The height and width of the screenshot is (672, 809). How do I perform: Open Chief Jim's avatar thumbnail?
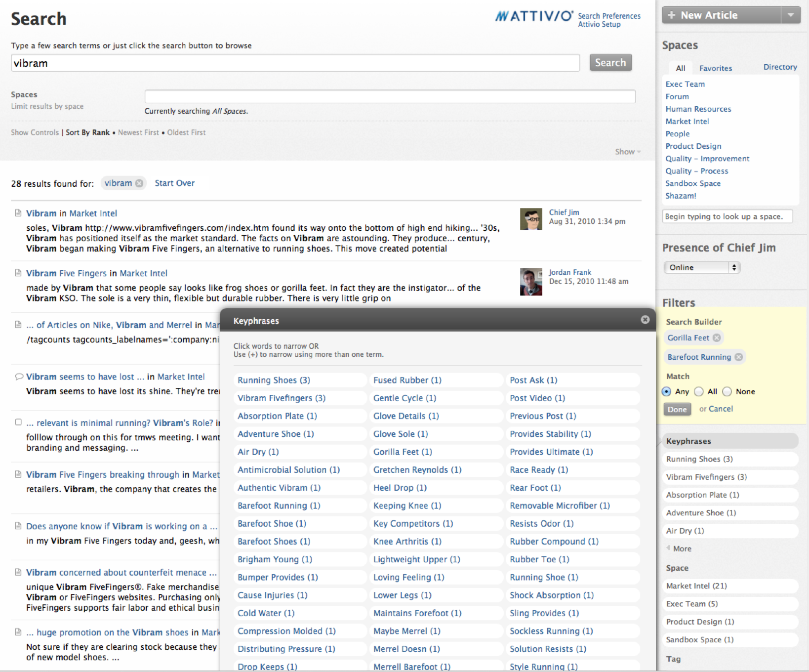click(x=531, y=219)
